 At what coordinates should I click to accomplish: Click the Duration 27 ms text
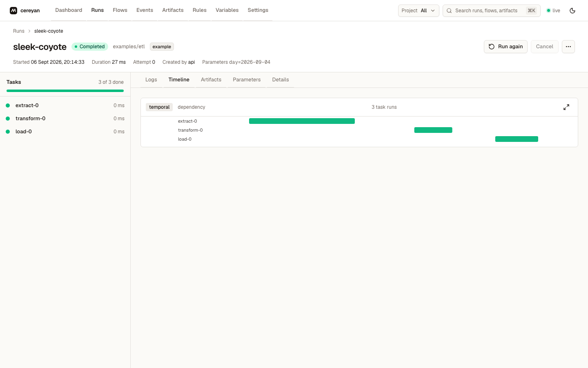109,62
